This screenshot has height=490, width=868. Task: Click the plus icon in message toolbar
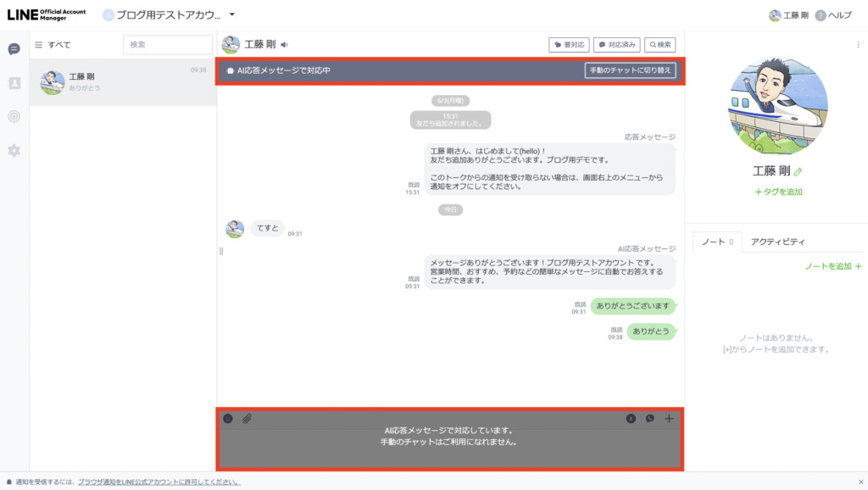pos(670,418)
